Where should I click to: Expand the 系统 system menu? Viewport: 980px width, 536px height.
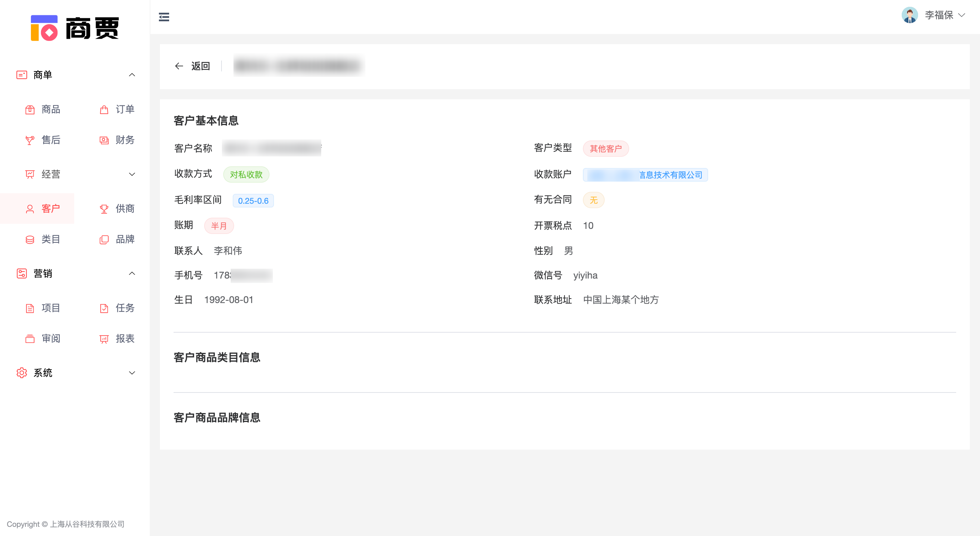(132, 372)
